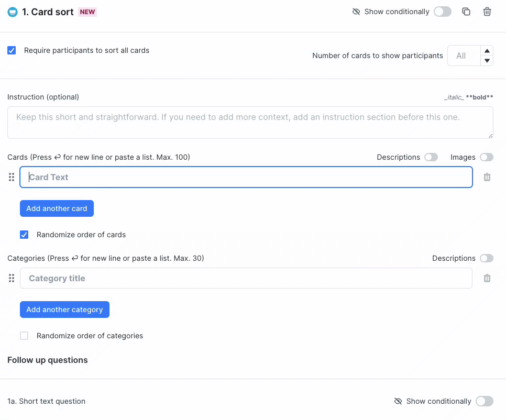506x420 pixels.
Task: Increase number of cards to show
Action: coord(487,51)
